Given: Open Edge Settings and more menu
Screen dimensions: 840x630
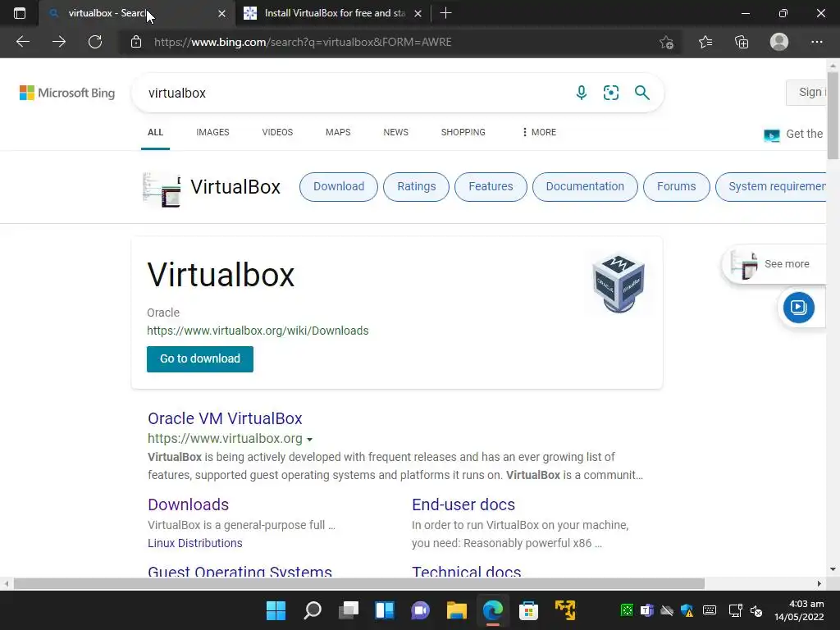Looking at the screenshot, I should 816,42.
